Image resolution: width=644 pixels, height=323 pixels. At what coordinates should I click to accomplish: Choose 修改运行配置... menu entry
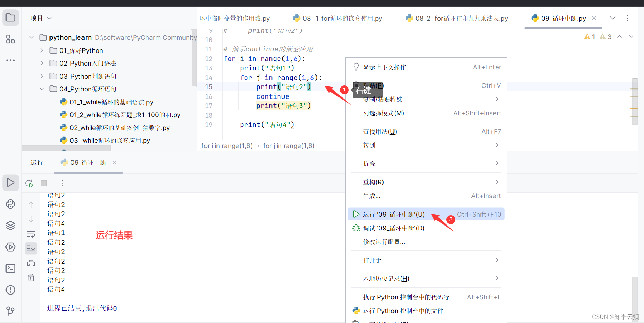426,242
